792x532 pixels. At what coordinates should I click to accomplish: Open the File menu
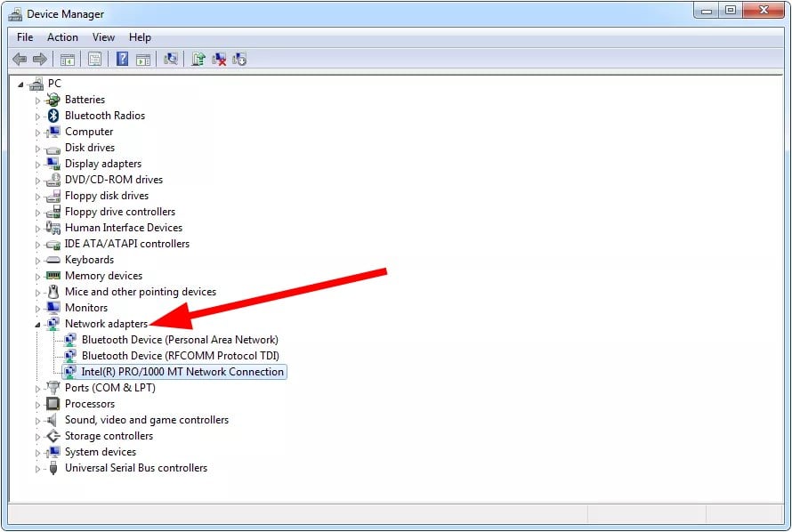[x=25, y=37]
